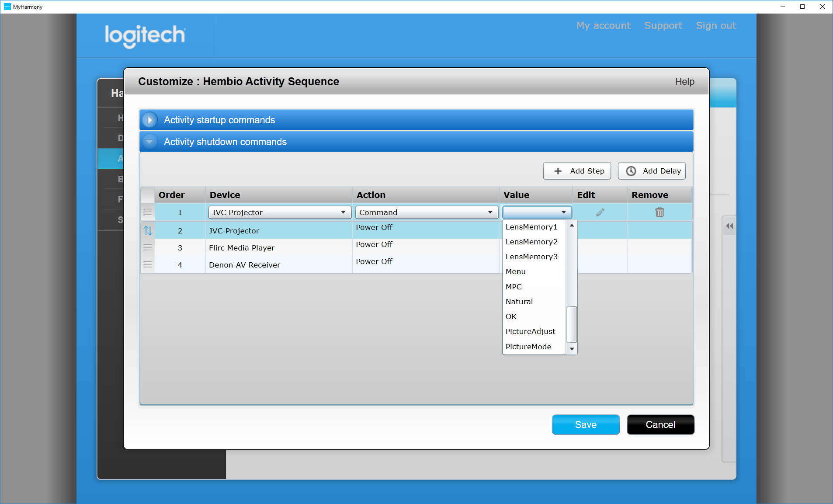Cancel the customize dialog
Image resolution: width=833 pixels, height=504 pixels.
(x=660, y=424)
